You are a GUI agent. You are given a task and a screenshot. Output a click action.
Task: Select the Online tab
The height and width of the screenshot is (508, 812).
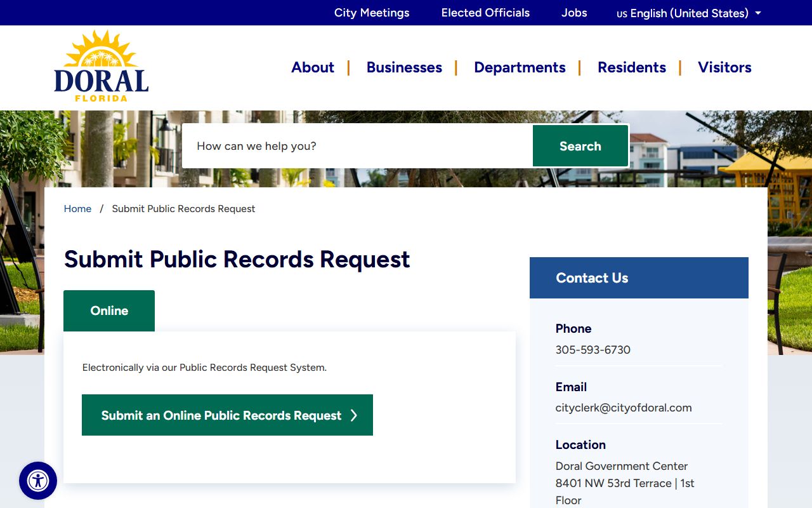coord(109,311)
